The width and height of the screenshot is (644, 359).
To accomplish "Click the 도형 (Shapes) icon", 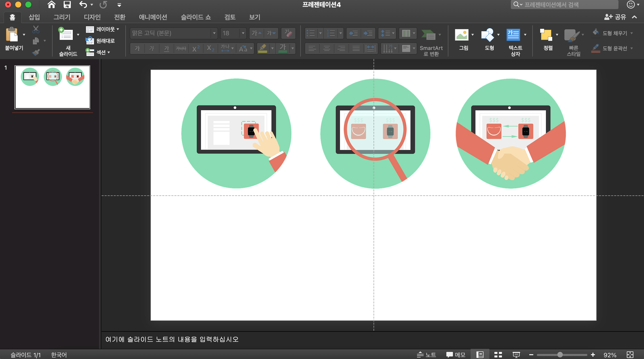I will point(487,35).
